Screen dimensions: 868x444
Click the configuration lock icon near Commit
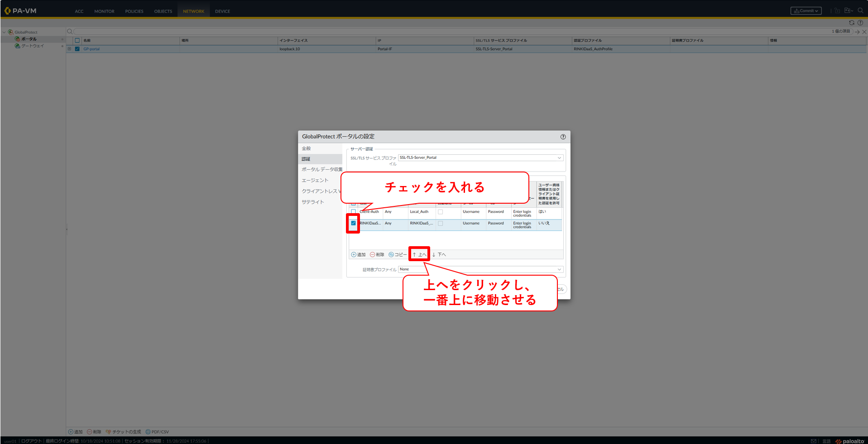(x=837, y=11)
